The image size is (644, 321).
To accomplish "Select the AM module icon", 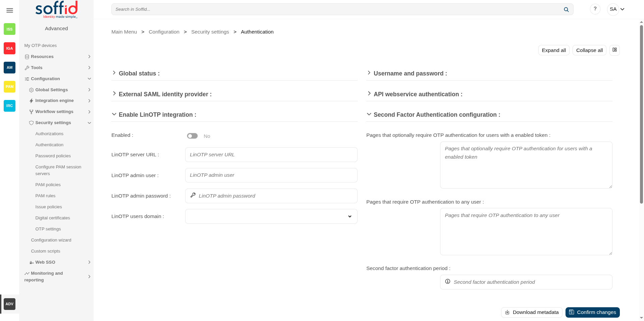I will click(9, 67).
